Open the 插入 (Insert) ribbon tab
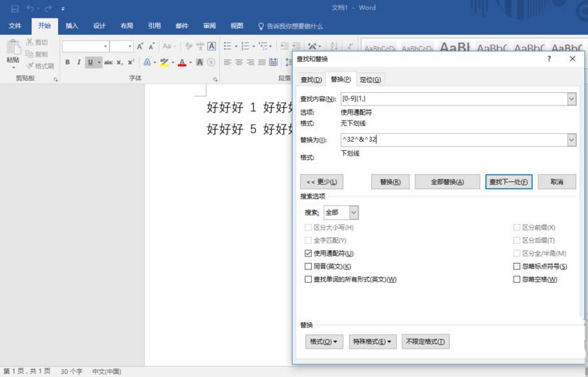The width and height of the screenshot is (588, 377). (x=72, y=26)
